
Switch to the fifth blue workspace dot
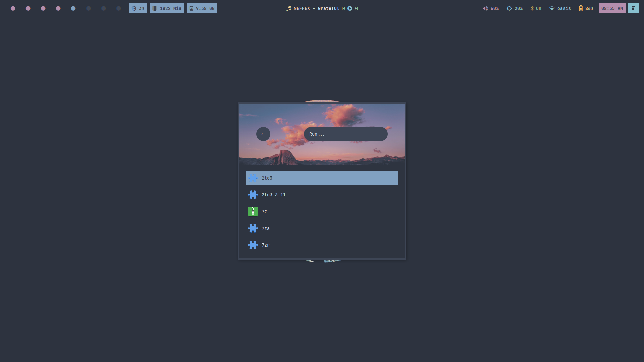click(x=73, y=8)
